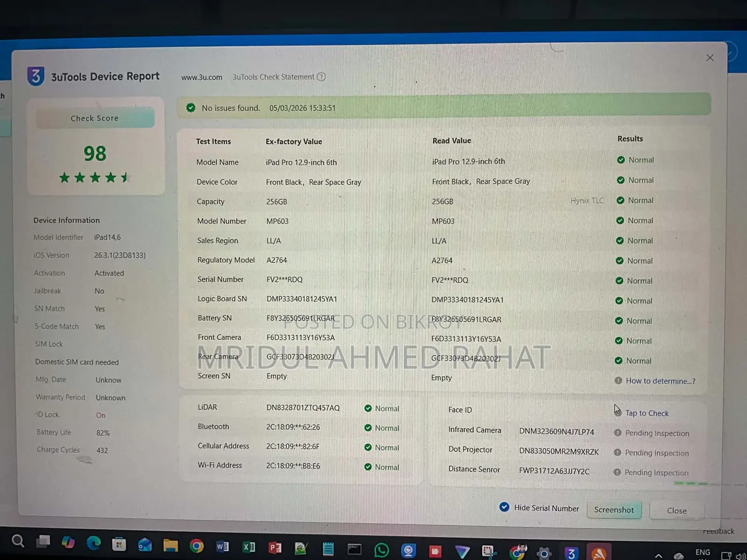Image resolution: width=747 pixels, height=560 pixels.
Task: Launch Microsoft Copilot from taskbar
Action: click(68, 542)
